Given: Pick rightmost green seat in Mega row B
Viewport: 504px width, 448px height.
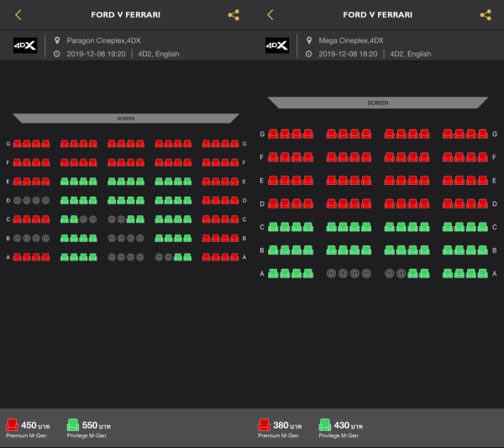Looking at the screenshot, I should (482, 250).
